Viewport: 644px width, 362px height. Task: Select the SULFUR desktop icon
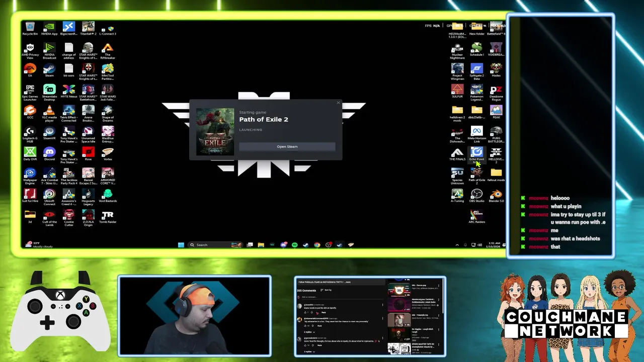pos(457,92)
